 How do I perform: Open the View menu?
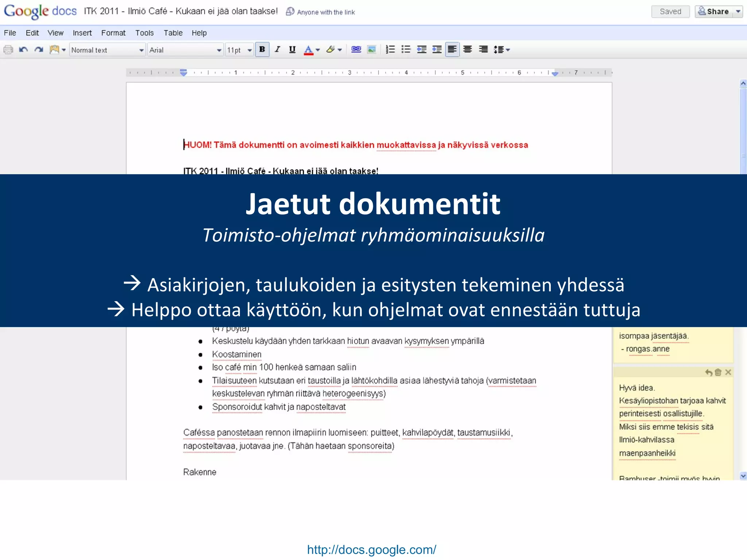coord(55,33)
